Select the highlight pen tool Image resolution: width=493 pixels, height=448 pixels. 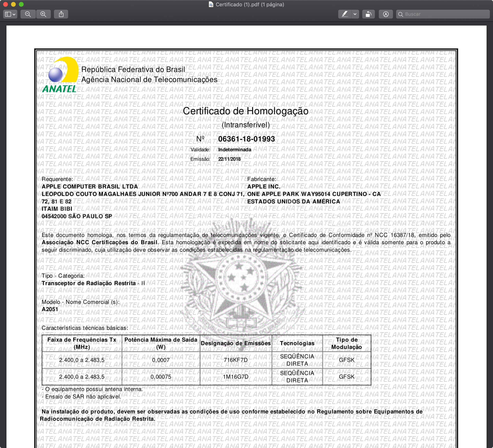345,14
